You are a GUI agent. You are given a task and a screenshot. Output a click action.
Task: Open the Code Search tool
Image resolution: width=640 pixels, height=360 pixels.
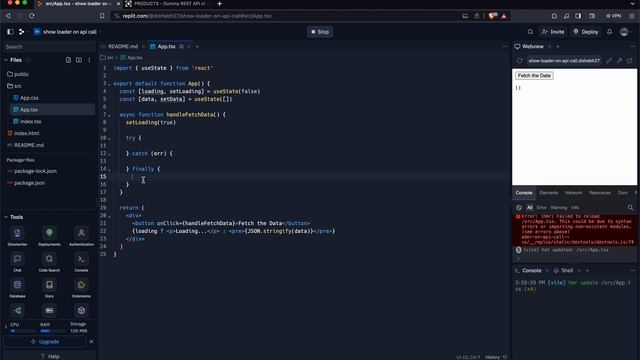tap(49, 262)
